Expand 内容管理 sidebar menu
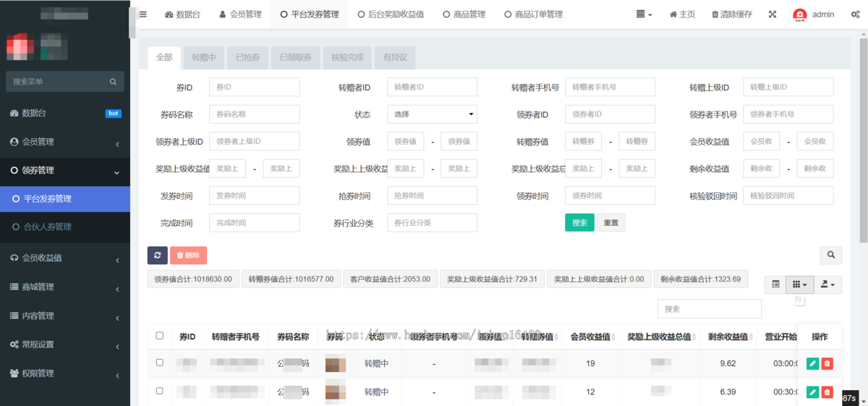The width and height of the screenshot is (868, 406). [65, 316]
